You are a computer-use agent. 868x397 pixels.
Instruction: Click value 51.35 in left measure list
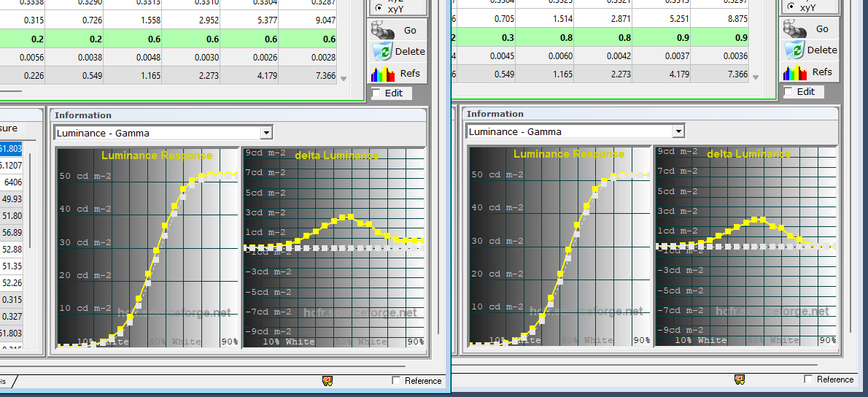[12, 266]
